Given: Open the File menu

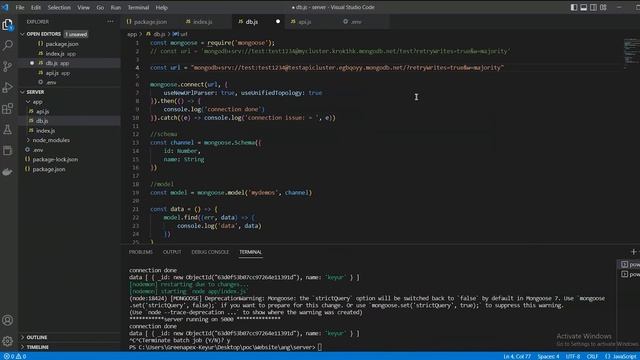Looking at the screenshot, I should click(x=20, y=7).
